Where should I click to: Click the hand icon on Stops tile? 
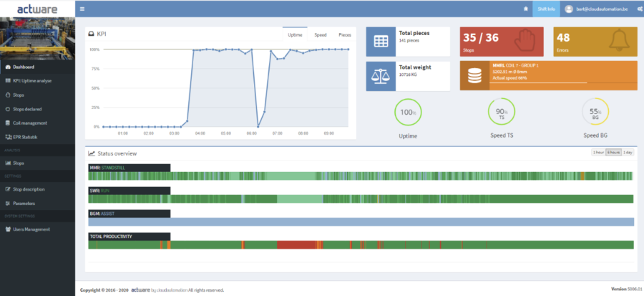pyautogui.click(x=527, y=41)
